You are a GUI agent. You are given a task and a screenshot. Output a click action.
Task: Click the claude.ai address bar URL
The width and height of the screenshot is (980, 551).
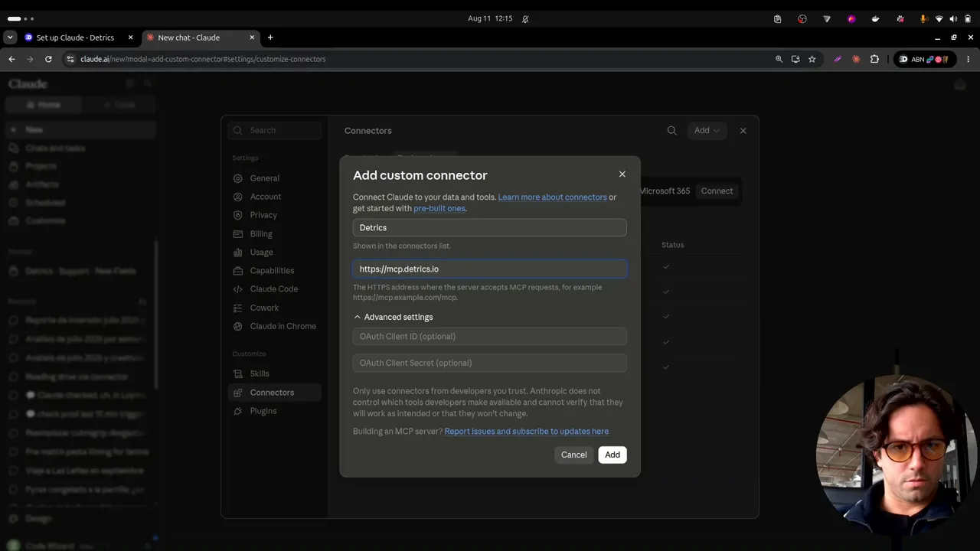tap(203, 59)
